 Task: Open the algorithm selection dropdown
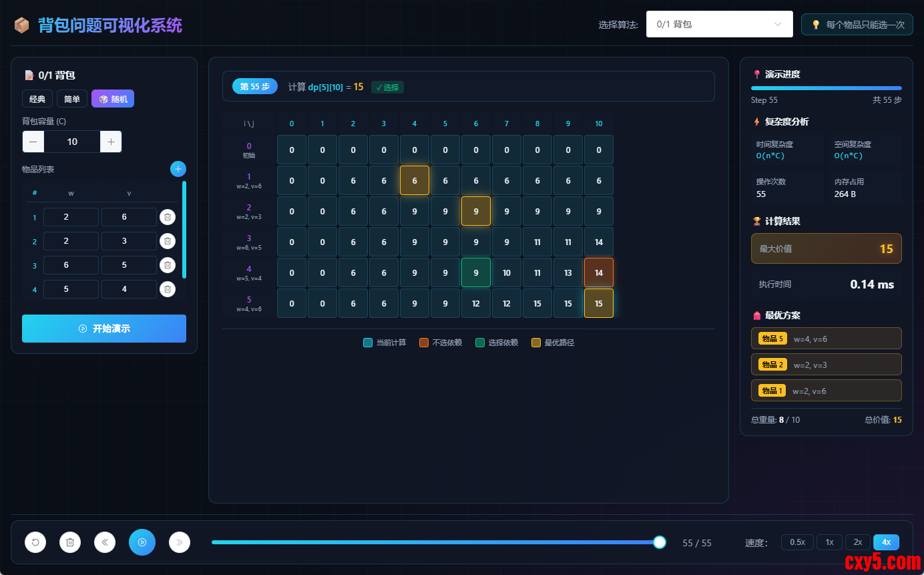click(x=719, y=24)
